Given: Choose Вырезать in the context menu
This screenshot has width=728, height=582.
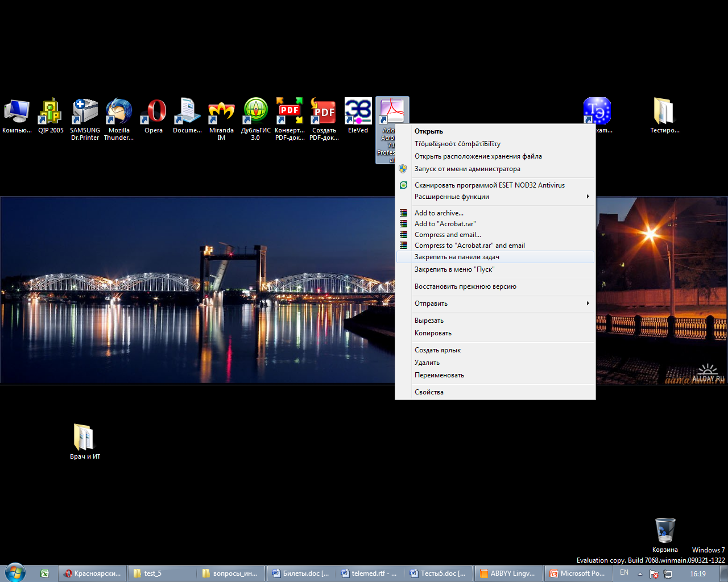Looking at the screenshot, I should (x=495, y=321).
